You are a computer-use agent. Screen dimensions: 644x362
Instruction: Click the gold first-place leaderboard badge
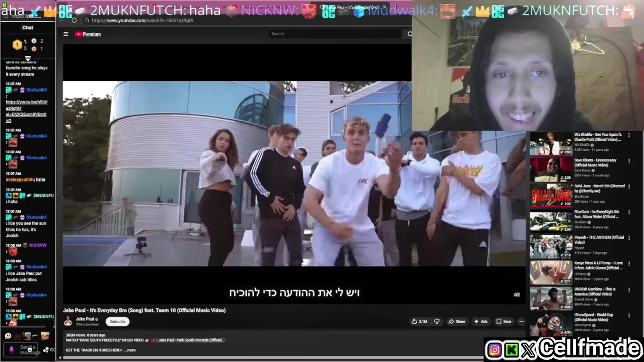point(17,45)
